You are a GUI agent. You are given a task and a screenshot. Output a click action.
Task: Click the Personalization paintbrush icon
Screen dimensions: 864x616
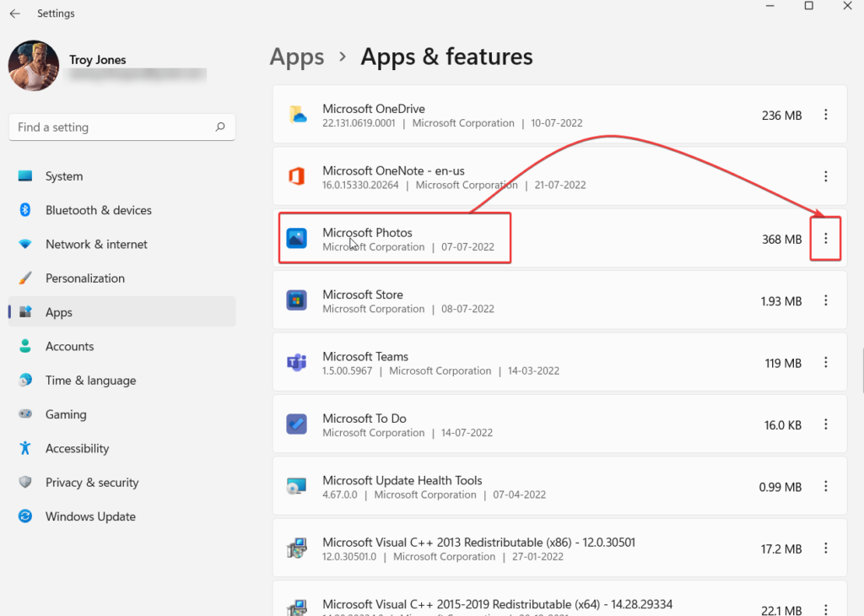coord(24,278)
